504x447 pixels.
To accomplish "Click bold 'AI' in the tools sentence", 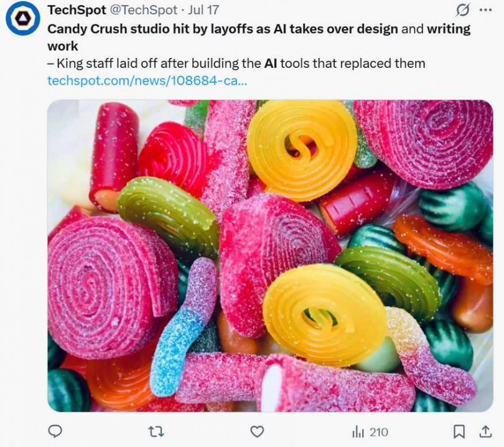I will tap(270, 64).
